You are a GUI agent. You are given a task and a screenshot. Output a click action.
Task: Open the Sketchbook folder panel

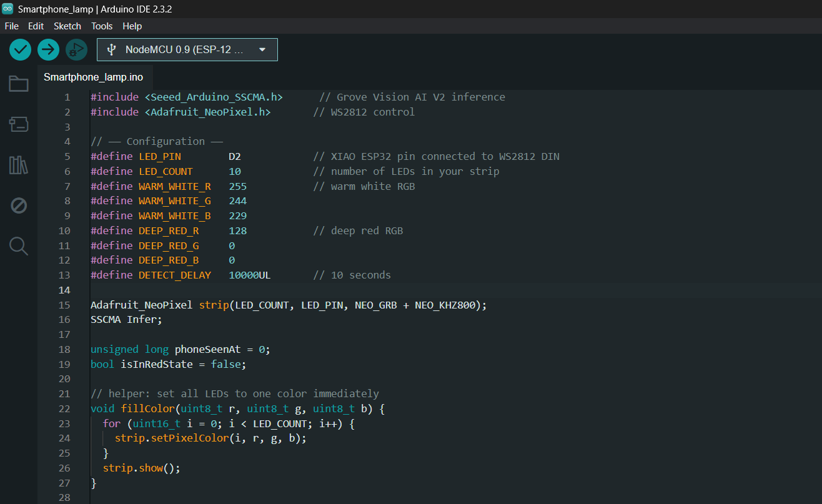(19, 84)
